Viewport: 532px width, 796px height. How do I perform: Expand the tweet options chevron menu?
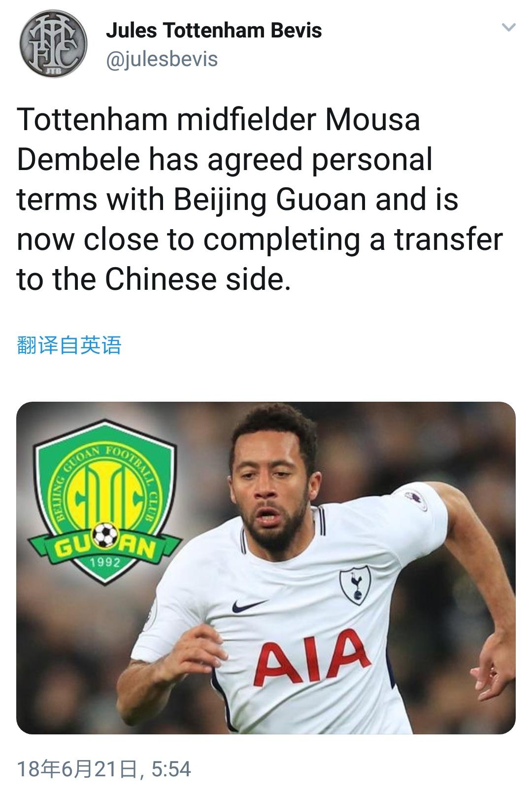click(x=508, y=28)
